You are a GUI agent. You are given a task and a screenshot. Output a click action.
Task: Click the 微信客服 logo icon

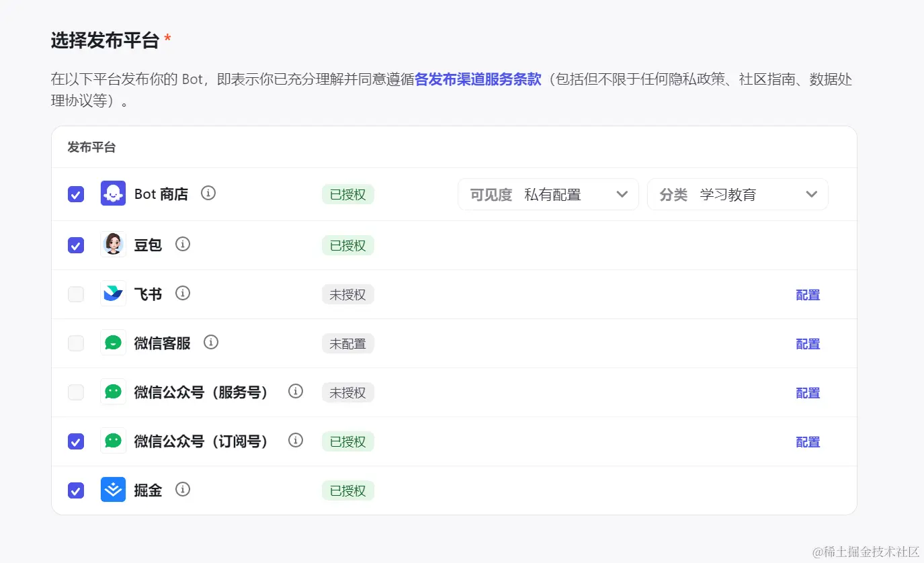[x=113, y=343]
